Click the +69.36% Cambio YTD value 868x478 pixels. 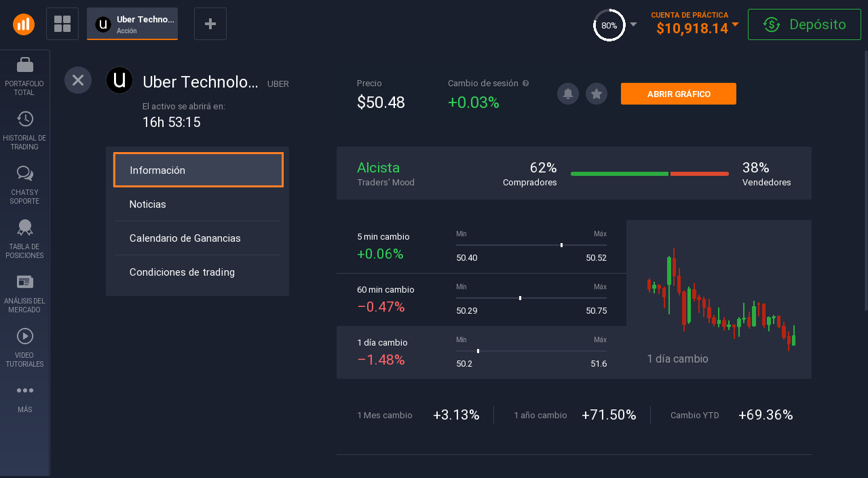766,415
